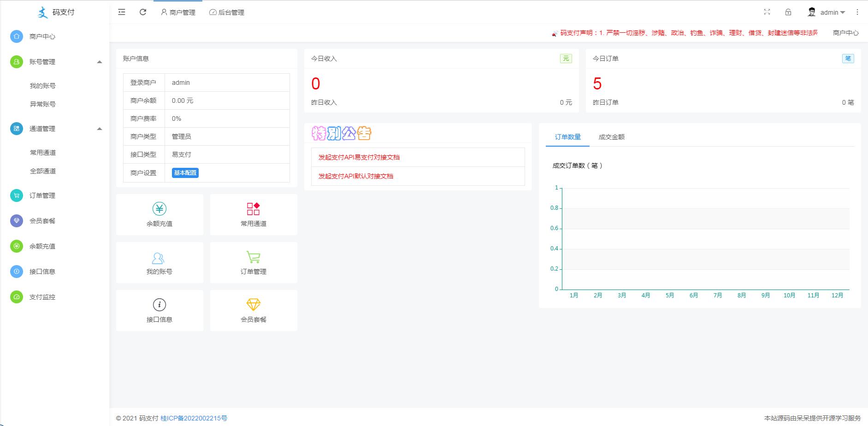Screen dimensions: 868x426
Task: Open the 发起支付API易支付对接文档 link
Action: point(359,157)
